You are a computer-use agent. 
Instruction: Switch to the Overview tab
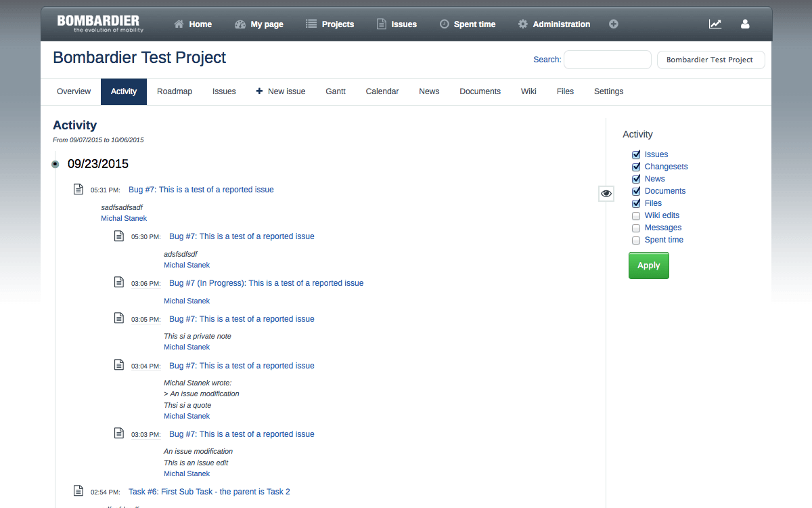[74, 91]
